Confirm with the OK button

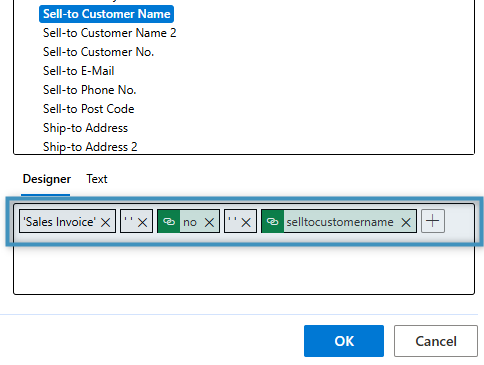coord(344,341)
